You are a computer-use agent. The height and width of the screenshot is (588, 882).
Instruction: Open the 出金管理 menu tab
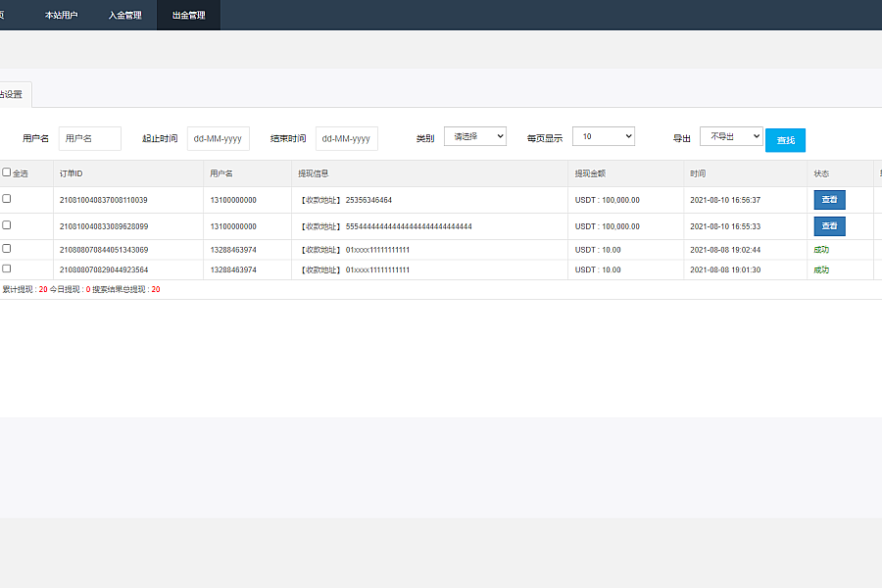(x=188, y=15)
